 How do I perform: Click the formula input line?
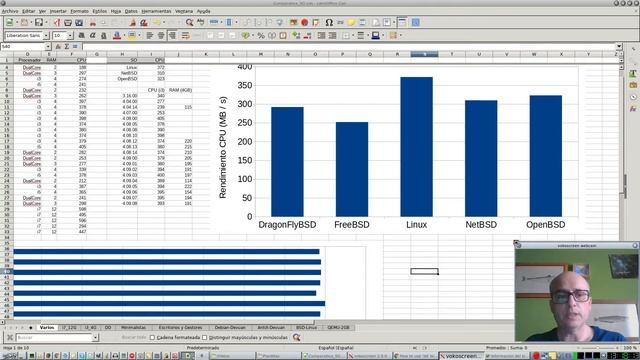[x=349, y=47]
